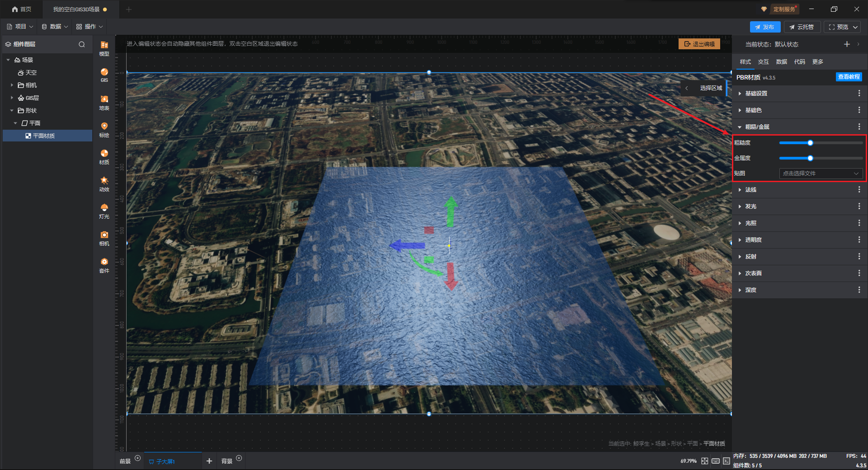
Task: Select the GIS component icon
Action: point(104,75)
